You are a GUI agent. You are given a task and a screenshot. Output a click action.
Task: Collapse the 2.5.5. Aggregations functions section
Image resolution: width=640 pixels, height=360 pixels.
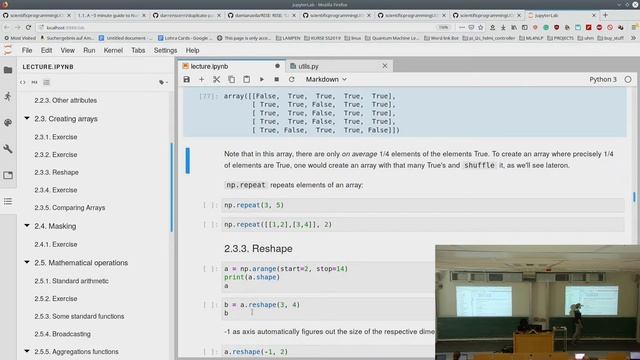[x=27, y=351]
